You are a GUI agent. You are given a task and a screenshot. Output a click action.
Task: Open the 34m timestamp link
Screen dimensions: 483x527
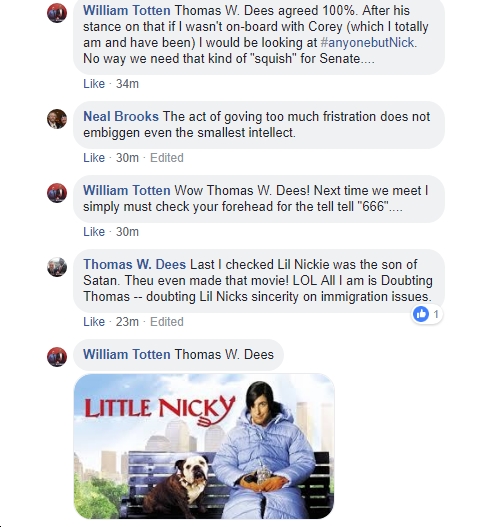pyautogui.click(x=127, y=84)
